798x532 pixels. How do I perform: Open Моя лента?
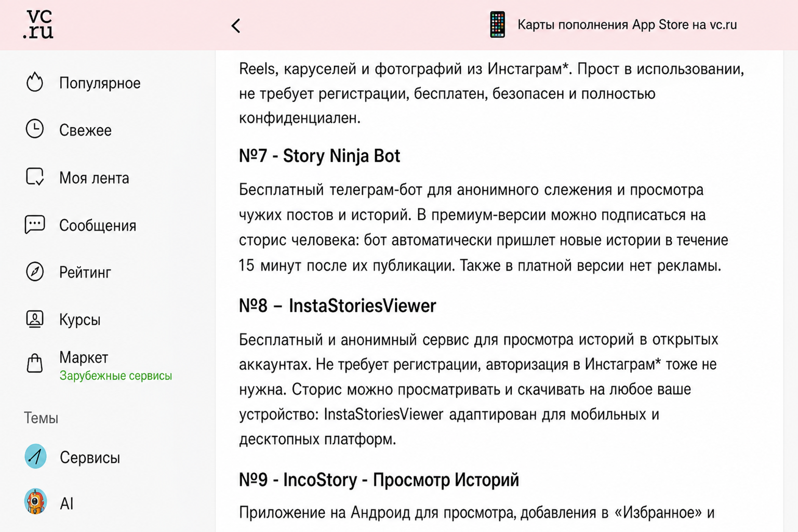pyautogui.click(x=94, y=178)
